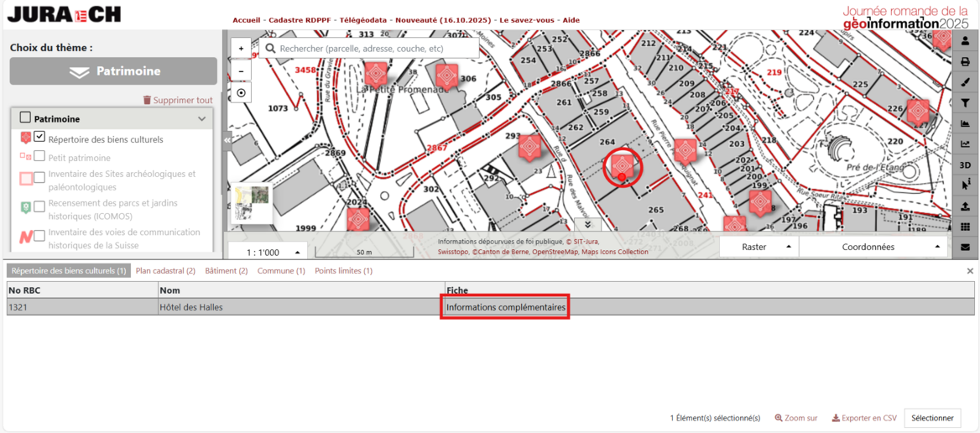
Task: Open the Informations complémentaires link
Action: click(x=505, y=307)
